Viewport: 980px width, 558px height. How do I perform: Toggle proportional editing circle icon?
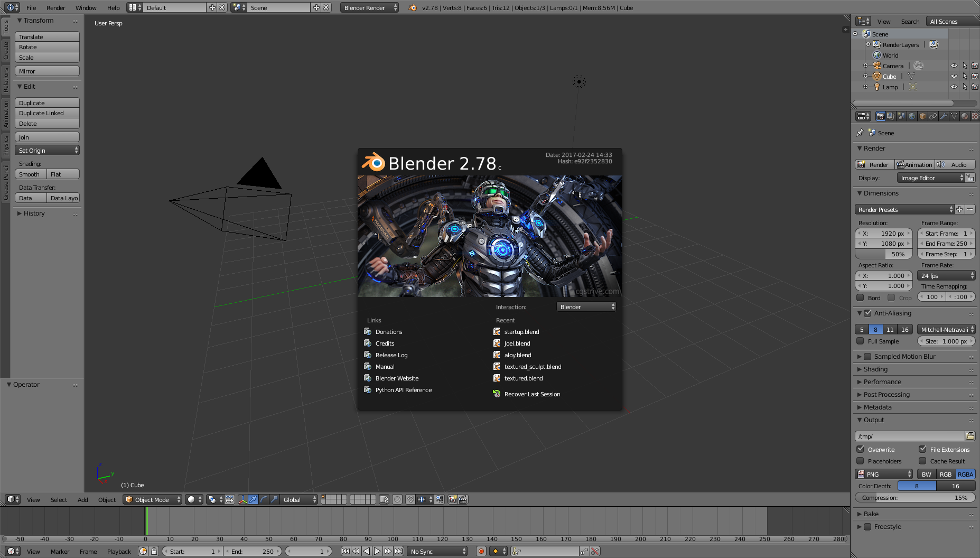(397, 499)
